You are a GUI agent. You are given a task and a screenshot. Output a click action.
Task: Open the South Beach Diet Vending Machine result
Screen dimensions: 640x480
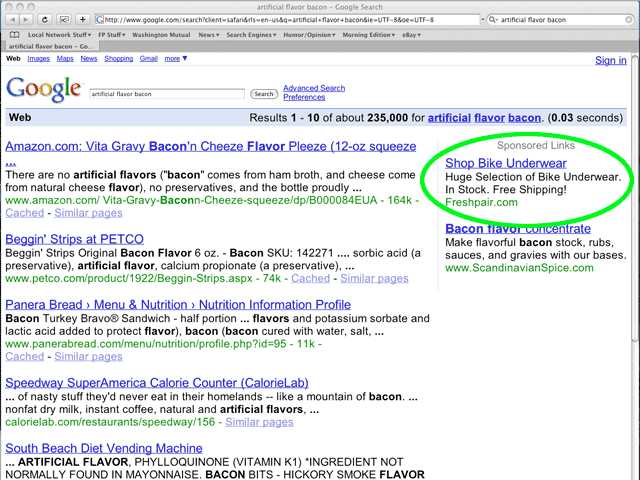click(104, 449)
